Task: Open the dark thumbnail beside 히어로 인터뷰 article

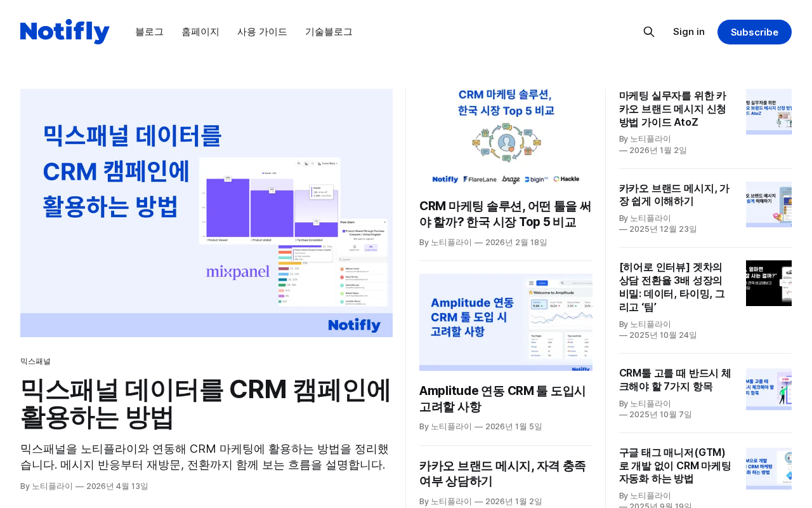Action: (x=769, y=283)
